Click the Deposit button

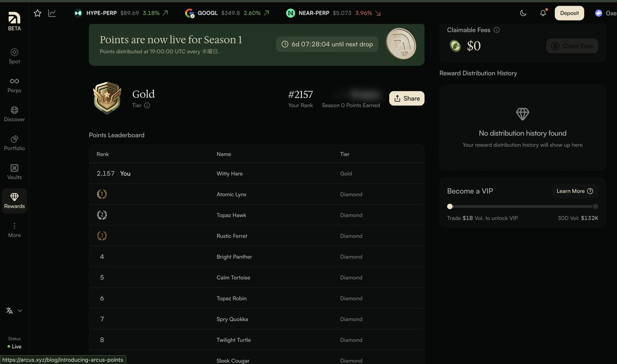tap(569, 13)
